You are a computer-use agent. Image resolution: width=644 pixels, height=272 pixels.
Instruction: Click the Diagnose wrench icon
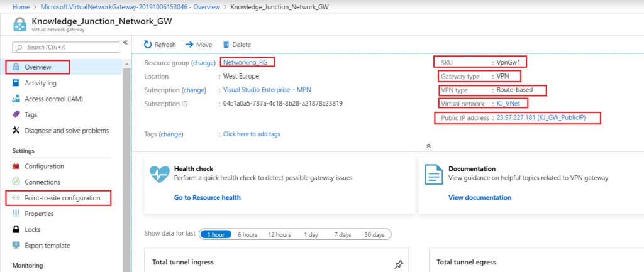16,131
